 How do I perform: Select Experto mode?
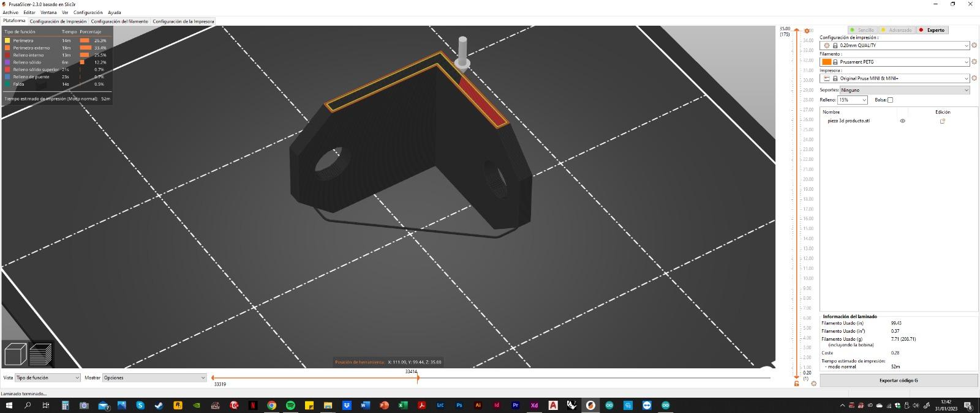click(932, 30)
